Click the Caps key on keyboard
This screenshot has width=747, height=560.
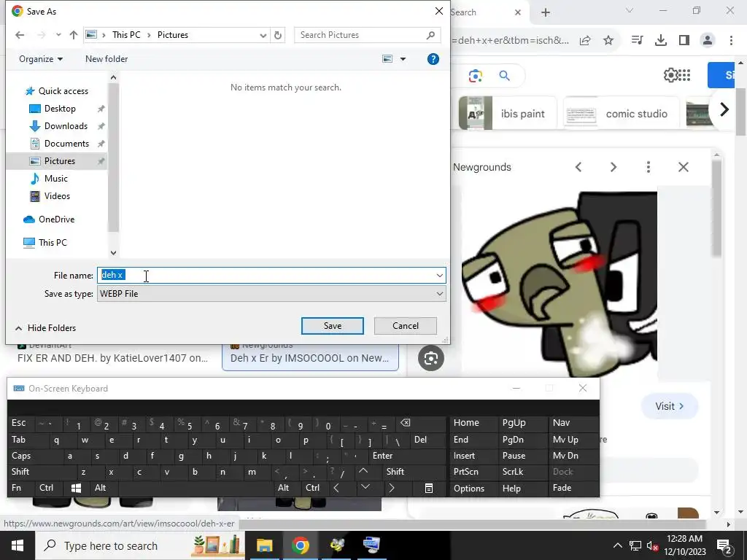pos(35,456)
